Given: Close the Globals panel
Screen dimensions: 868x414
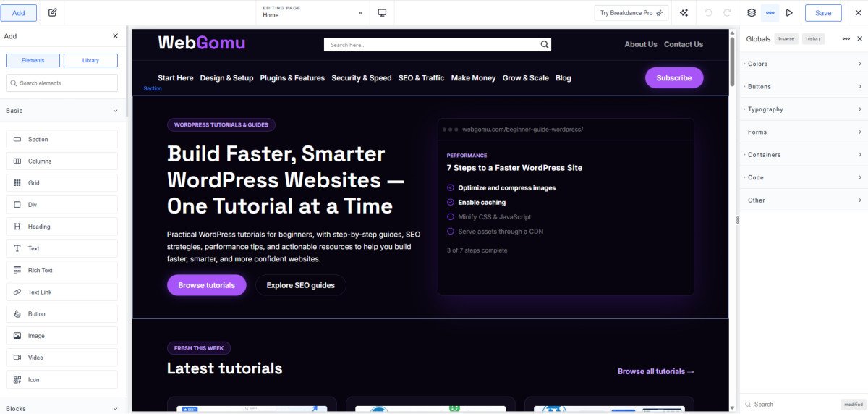Looking at the screenshot, I should click(x=860, y=38).
